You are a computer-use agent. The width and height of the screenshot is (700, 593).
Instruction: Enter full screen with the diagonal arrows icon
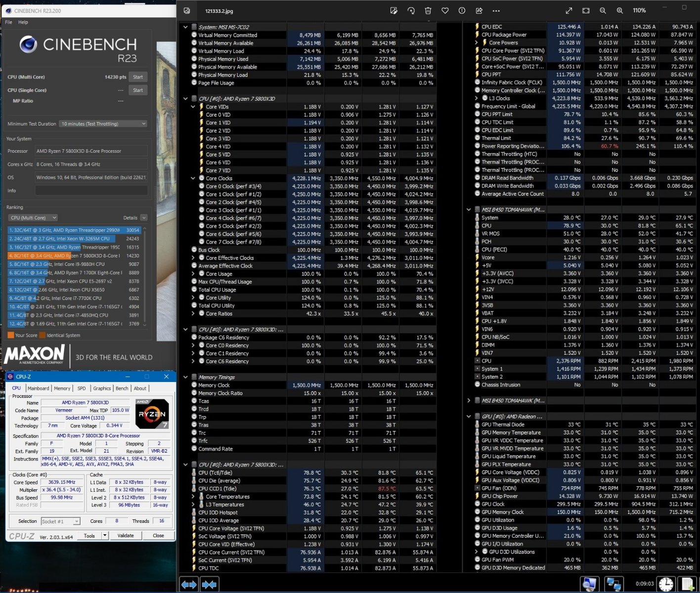click(x=569, y=10)
